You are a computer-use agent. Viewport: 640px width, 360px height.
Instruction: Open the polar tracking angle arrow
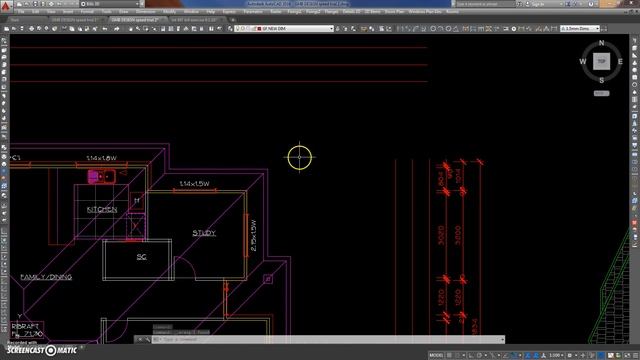[x=486, y=356]
